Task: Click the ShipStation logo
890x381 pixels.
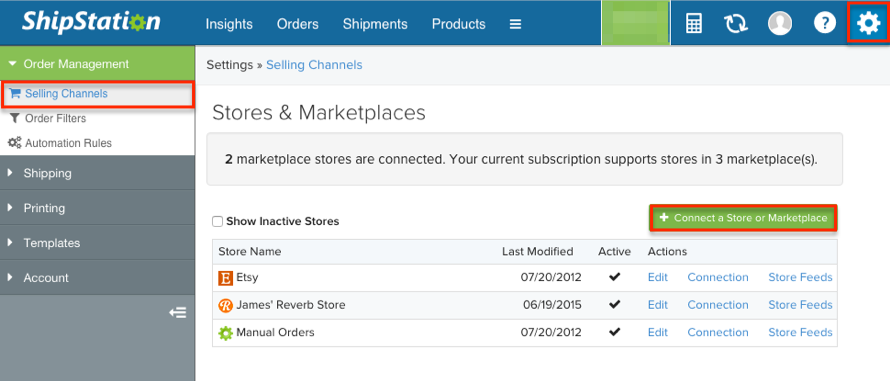Action: point(91,23)
